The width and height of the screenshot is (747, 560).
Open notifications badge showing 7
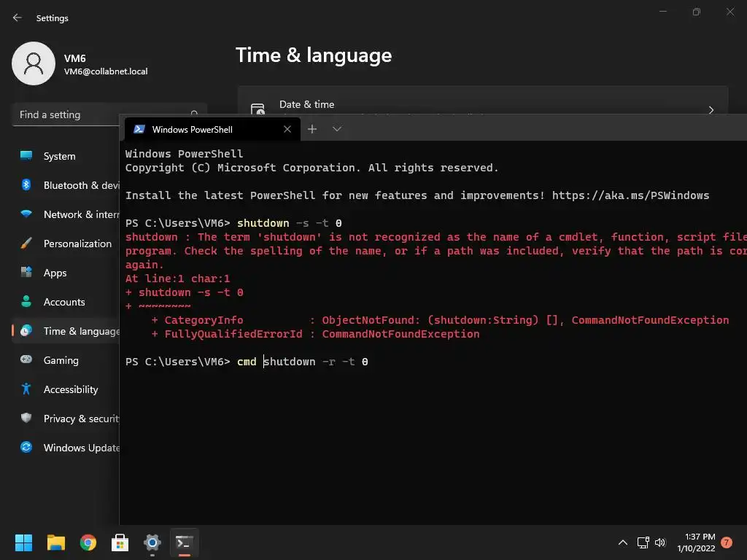(727, 542)
